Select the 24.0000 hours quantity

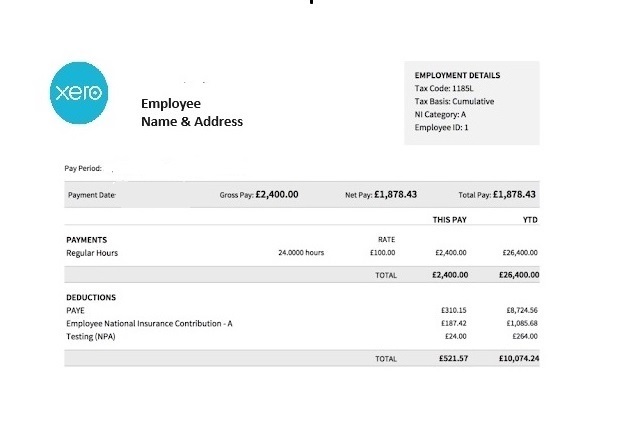coord(300,253)
